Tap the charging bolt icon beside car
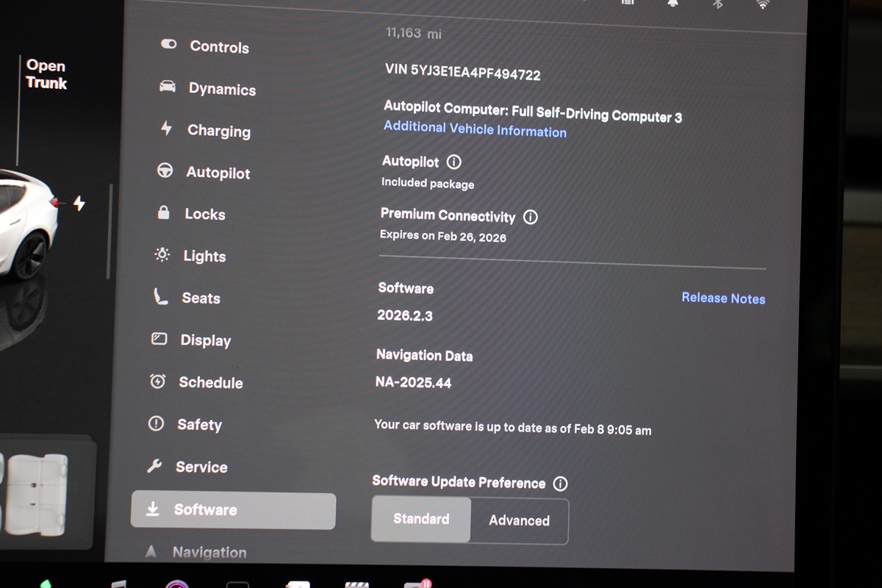 79,204
